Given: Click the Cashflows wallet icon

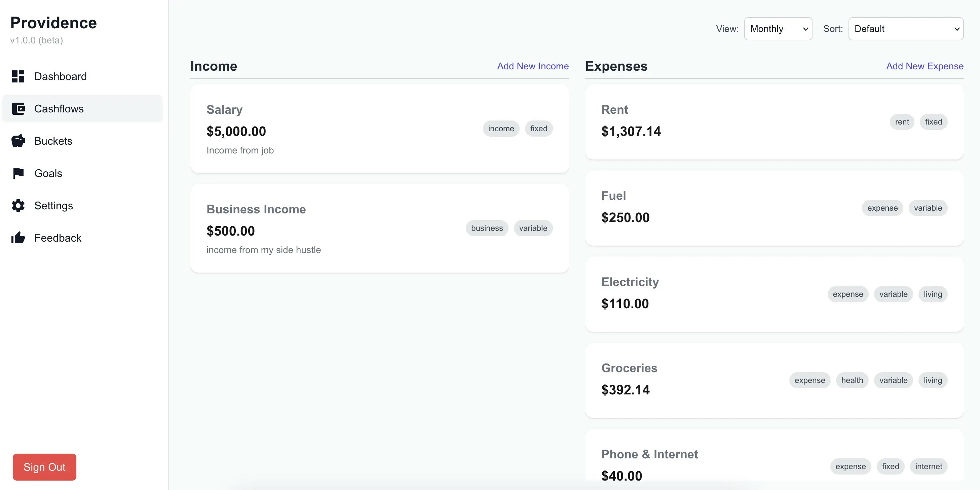Looking at the screenshot, I should pyautogui.click(x=18, y=108).
